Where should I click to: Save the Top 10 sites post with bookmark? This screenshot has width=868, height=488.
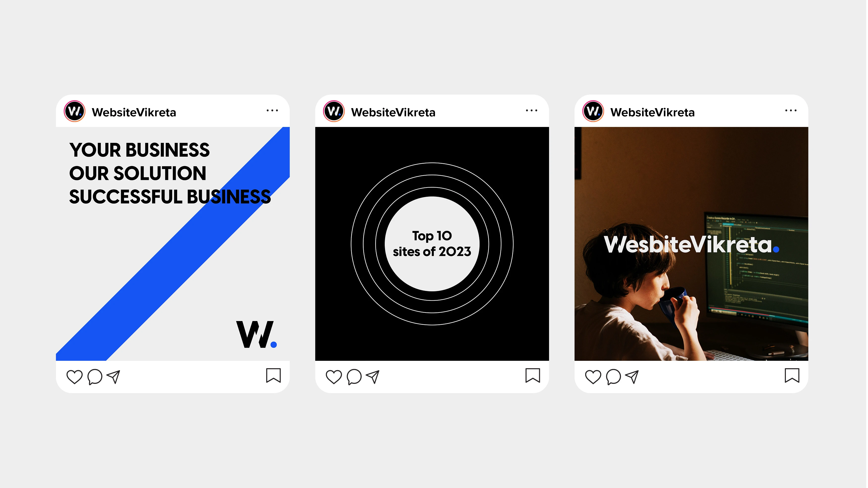point(533,375)
